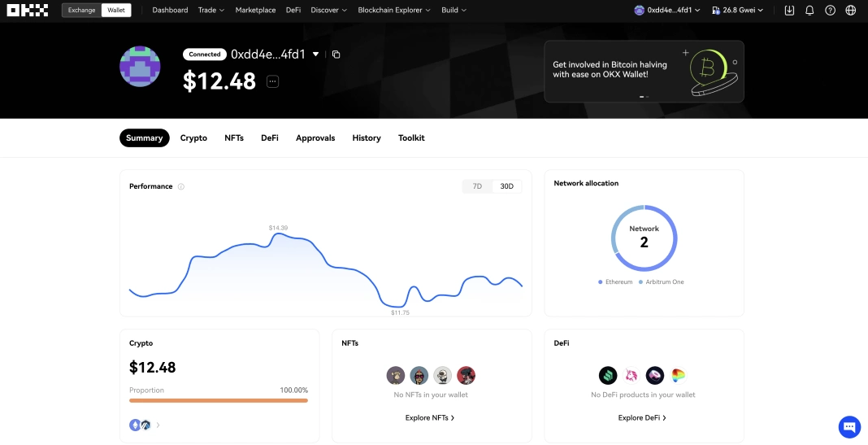Click the Arbitrum One legend entry

[661, 282]
